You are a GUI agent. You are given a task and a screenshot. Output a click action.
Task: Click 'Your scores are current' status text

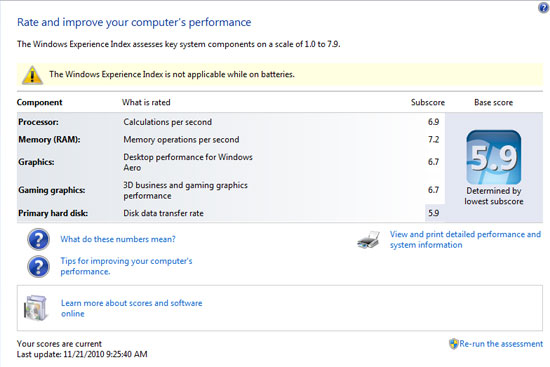(59, 344)
